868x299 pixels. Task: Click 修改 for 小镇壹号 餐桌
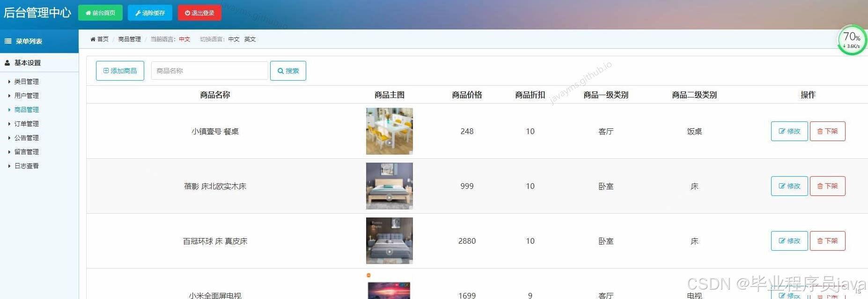coord(789,131)
